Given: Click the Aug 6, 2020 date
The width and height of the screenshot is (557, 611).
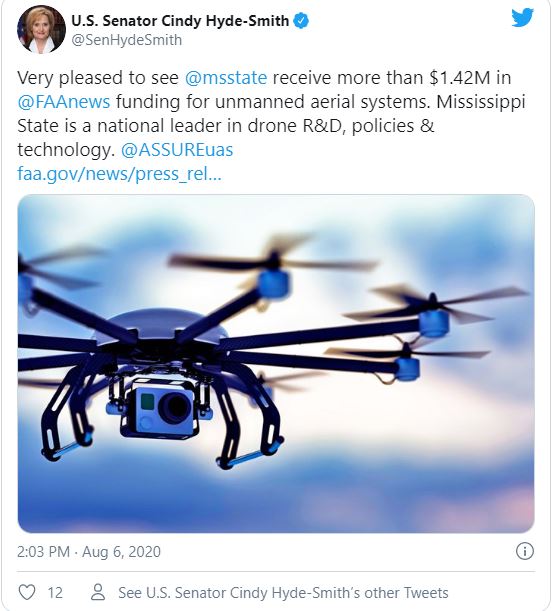Looking at the screenshot, I should coord(121,552).
